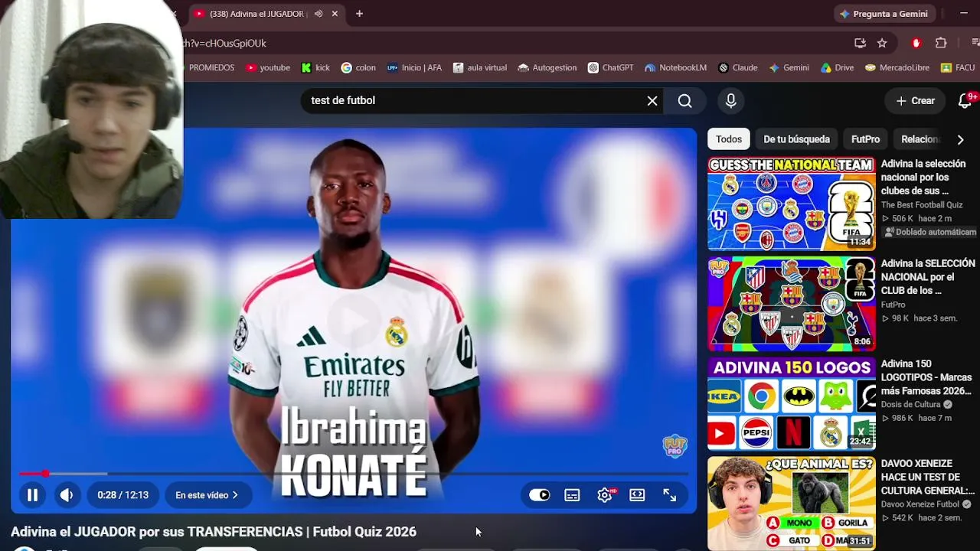Viewport: 980px width, 551px height.
Task: Open the Crear menu
Action: coord(916,100)
